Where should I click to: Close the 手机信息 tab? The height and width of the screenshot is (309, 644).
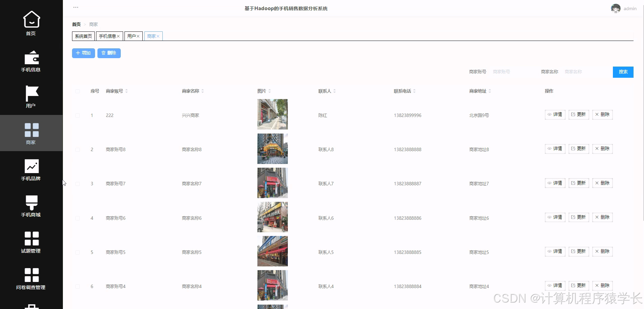pos(118,36)
